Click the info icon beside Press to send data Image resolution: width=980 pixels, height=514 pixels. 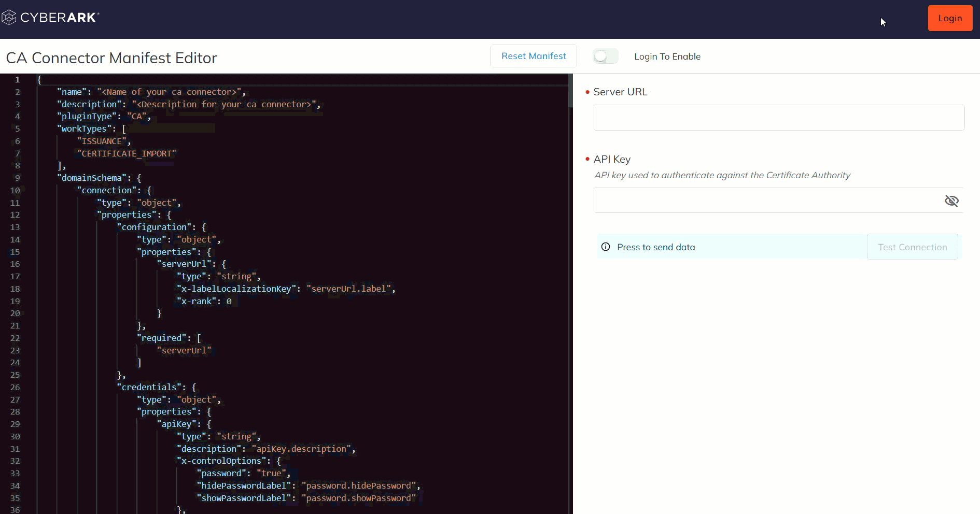tap(606, 247)
